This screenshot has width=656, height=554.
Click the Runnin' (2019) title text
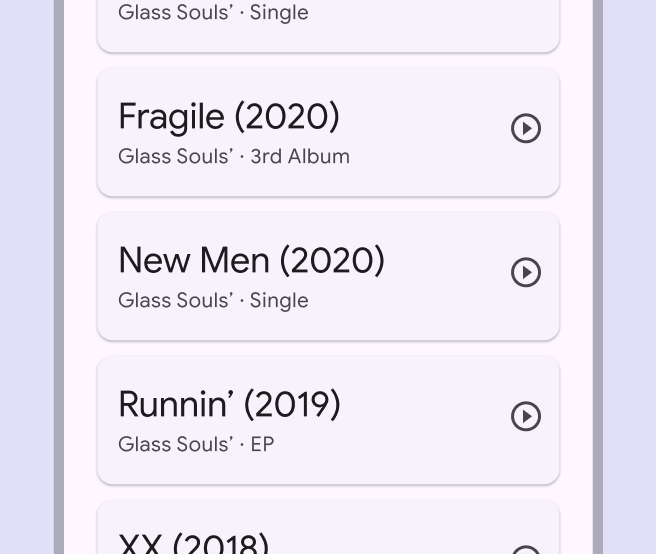[x=229, y=405]
